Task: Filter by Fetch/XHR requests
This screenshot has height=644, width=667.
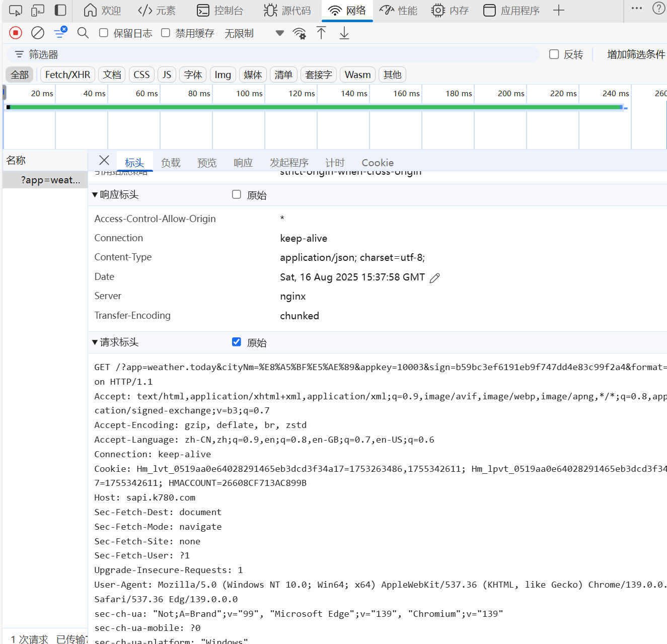Action: [x=67, y=75]
